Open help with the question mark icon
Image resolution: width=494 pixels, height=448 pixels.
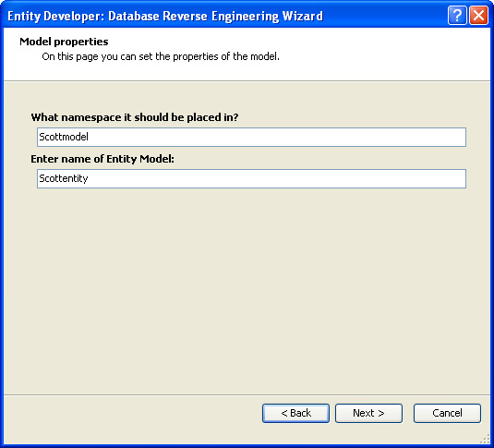[x=457, y=15]
